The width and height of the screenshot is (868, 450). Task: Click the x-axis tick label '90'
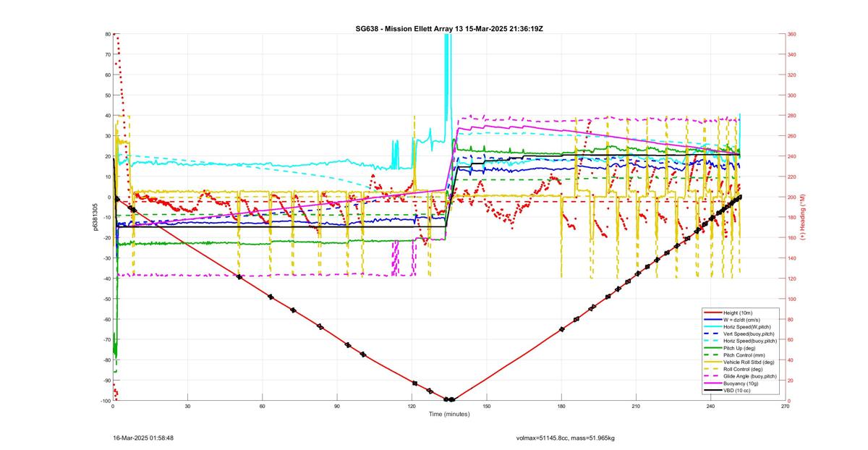337,407
